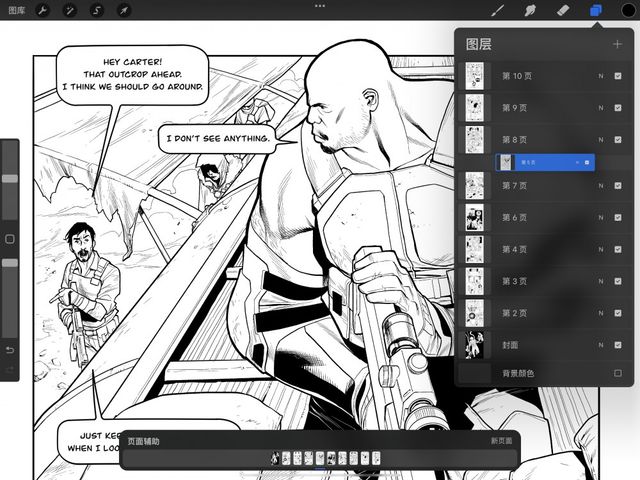Click thumbnail of the 封面 layer

tap(475, 345)
